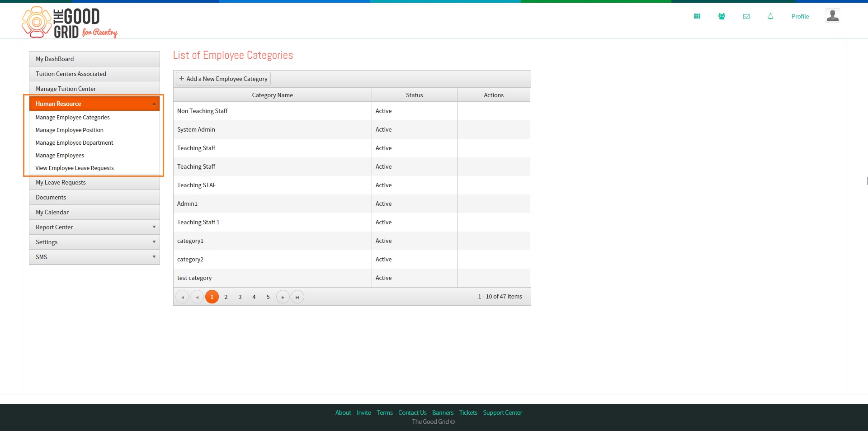Select category2 row

coord(352,259)
